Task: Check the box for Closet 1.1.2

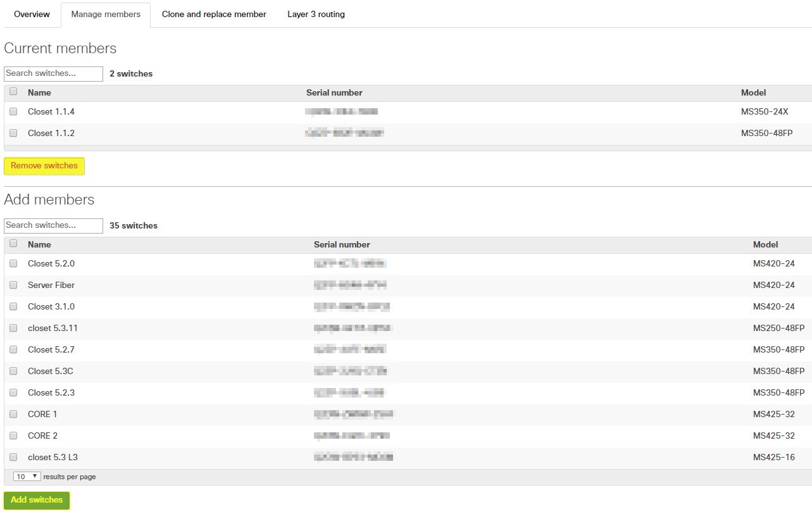Action: coord(13,133)
